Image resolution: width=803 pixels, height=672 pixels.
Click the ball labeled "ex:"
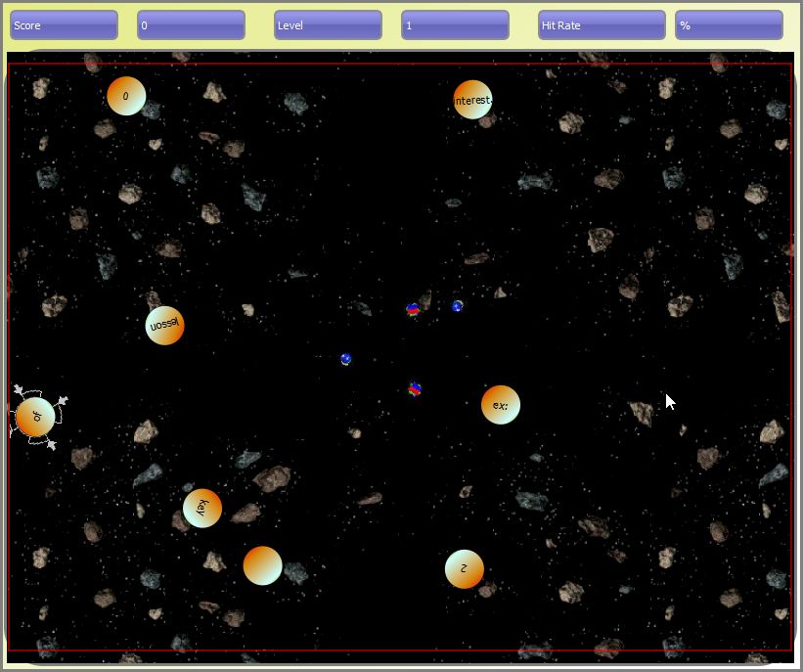501,403
